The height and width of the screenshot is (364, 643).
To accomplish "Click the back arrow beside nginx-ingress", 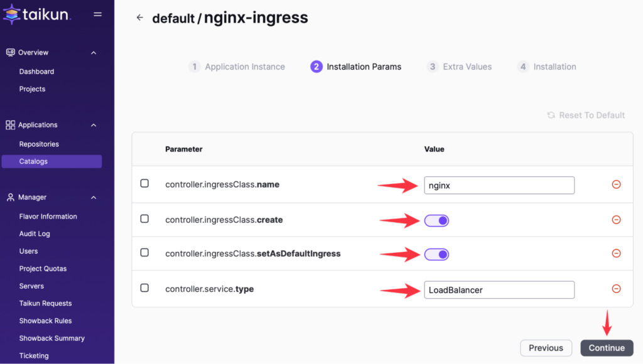I will click(x=139, y=18).
